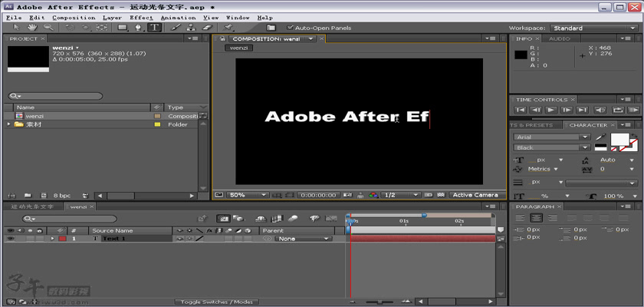Open the Arial font family dropdown
644x307 pixels.
tap(552, 137)
